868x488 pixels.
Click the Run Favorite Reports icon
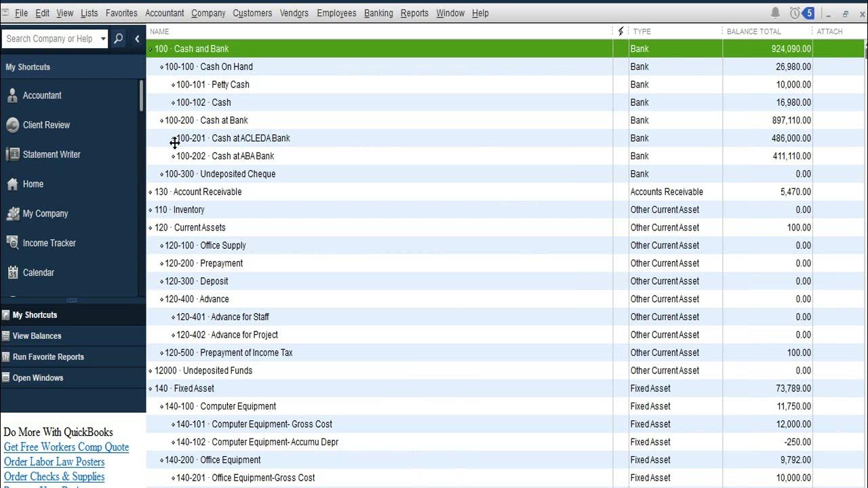pyautogui.click(x=6, y=357)
